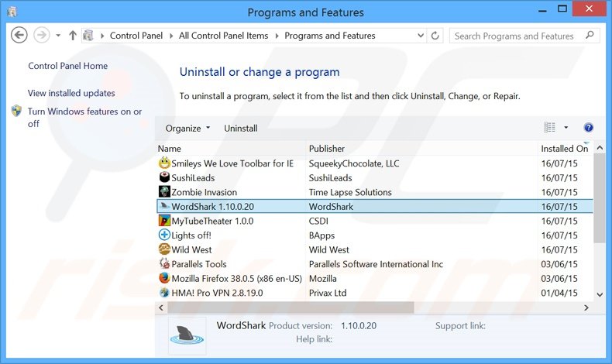The image size is (612, 364).
Task: Click Time Lapse Solutions publisher cell
Action: click(x=349, y=192)
